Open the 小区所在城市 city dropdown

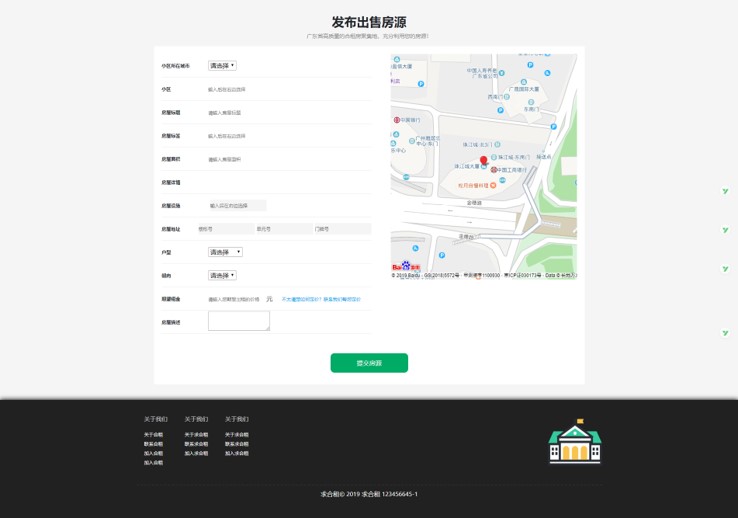click(222, 66)
